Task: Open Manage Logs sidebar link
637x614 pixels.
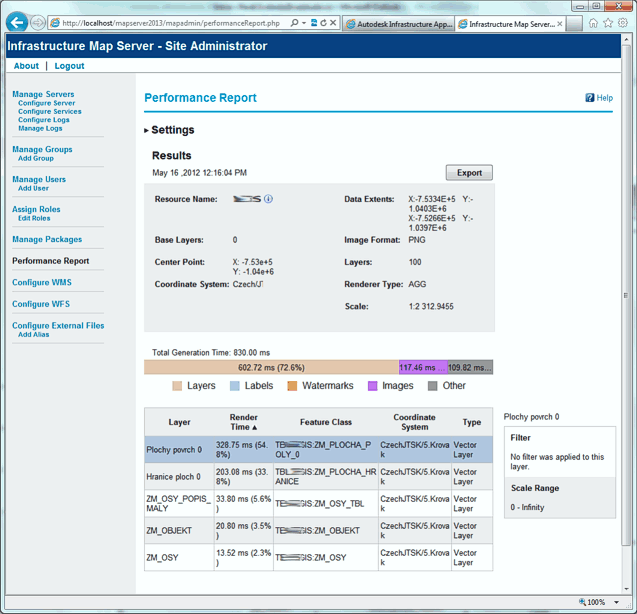Action: (40, 128)
